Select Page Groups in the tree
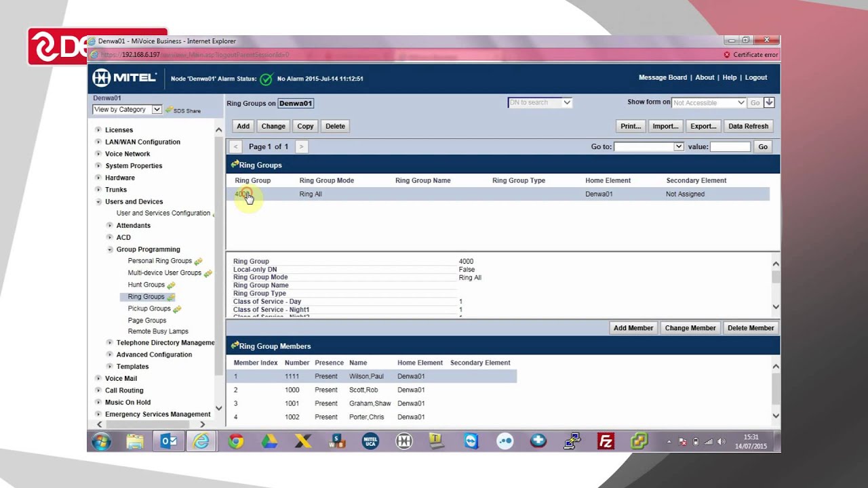 (x=146, y=320)
